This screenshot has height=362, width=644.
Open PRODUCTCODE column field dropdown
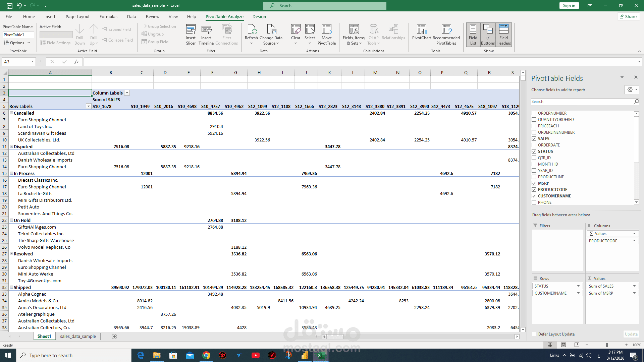pyautogui.click(x=634, y=241)
